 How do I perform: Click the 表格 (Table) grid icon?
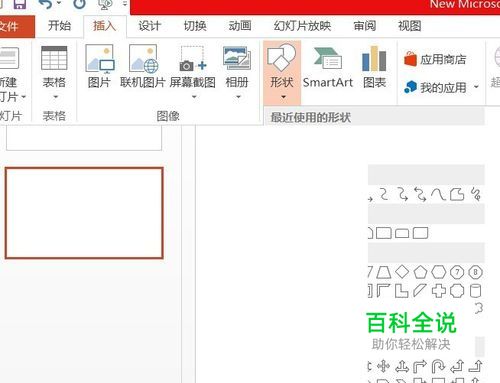[54, 58]
